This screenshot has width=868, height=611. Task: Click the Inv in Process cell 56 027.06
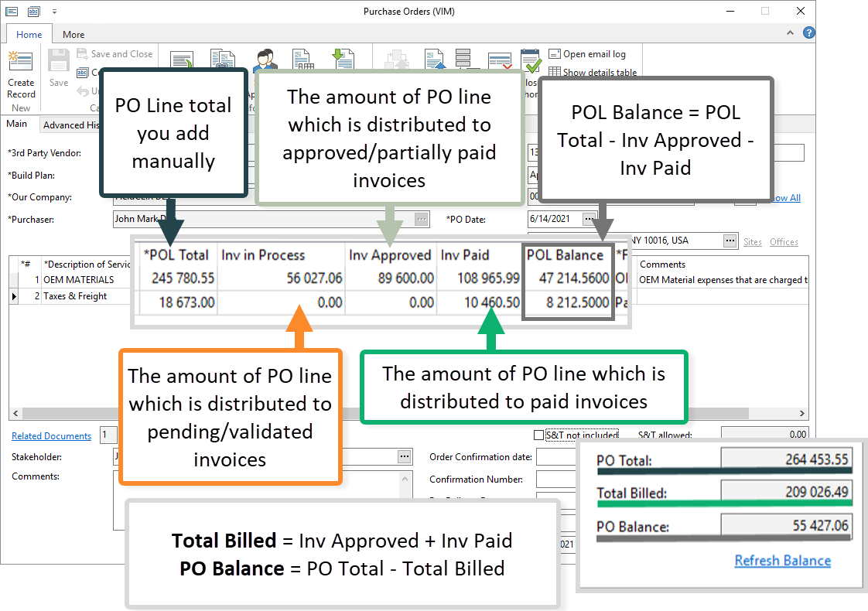[x=282, y=278]
